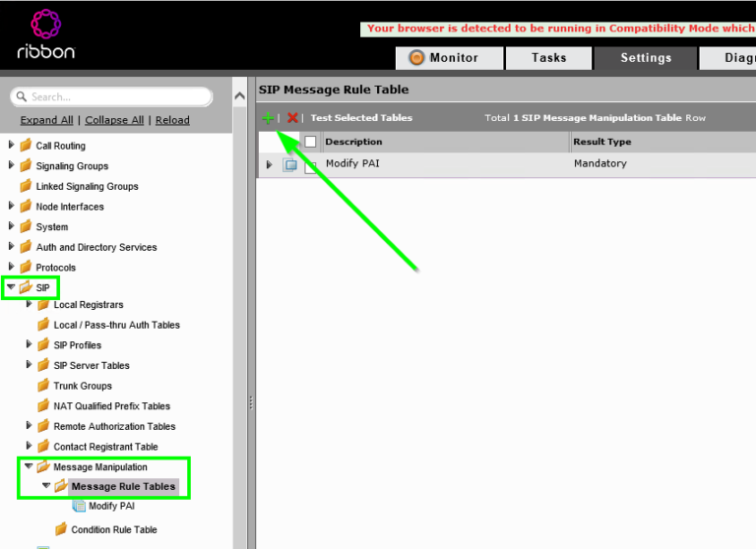The height and width of the screenshot is (549, 756).
Task: Click the Reload link
Action: point(172,120)
